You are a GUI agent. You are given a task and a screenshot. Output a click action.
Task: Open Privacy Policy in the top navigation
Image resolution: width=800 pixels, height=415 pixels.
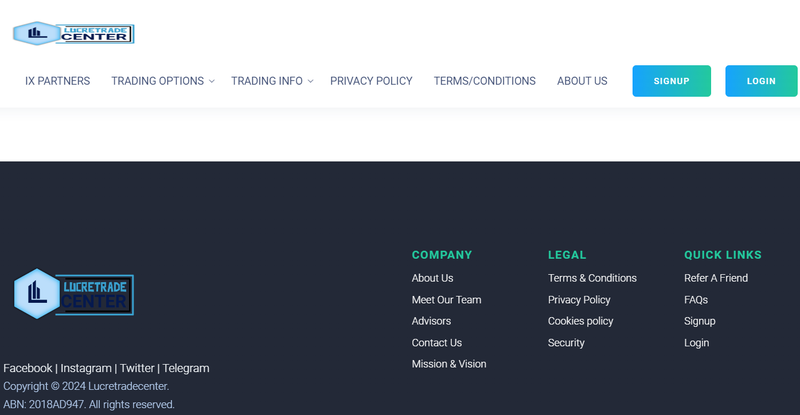pyautogui.click(x=371, y=81)
